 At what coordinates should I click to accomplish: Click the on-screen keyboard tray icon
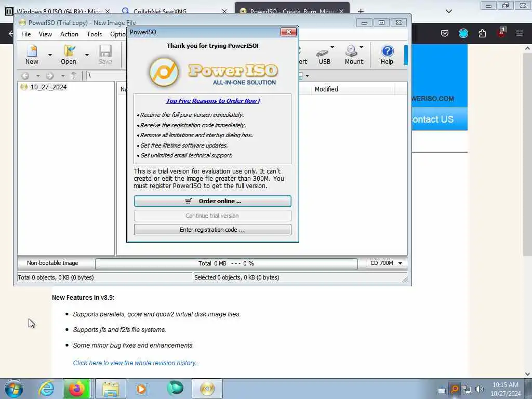pyautogui.click(x=442, y=390)
